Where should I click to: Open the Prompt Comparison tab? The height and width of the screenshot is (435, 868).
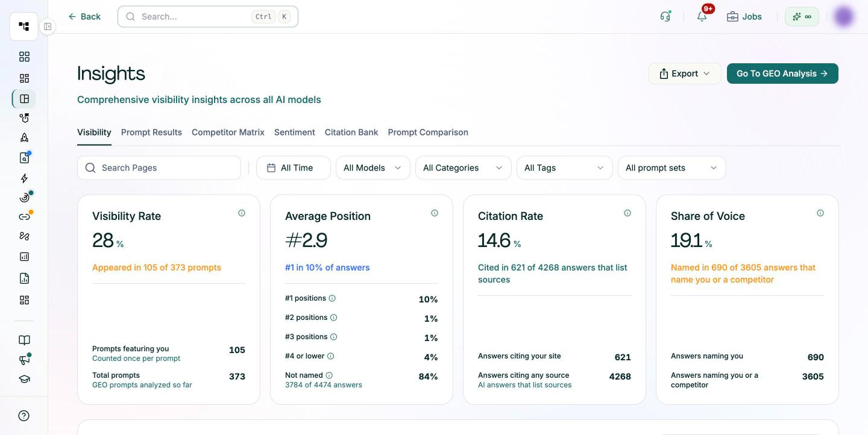coord(428,132)
